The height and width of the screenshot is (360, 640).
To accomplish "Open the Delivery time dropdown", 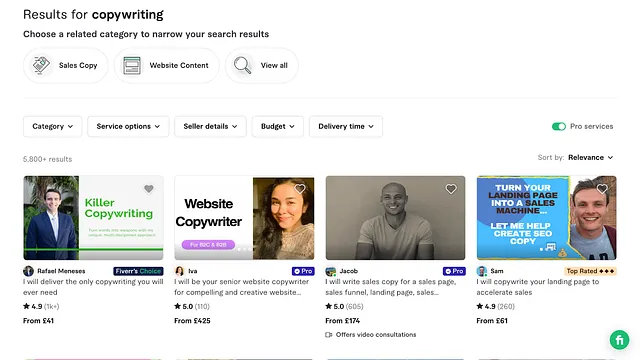I will click(346, 127).
